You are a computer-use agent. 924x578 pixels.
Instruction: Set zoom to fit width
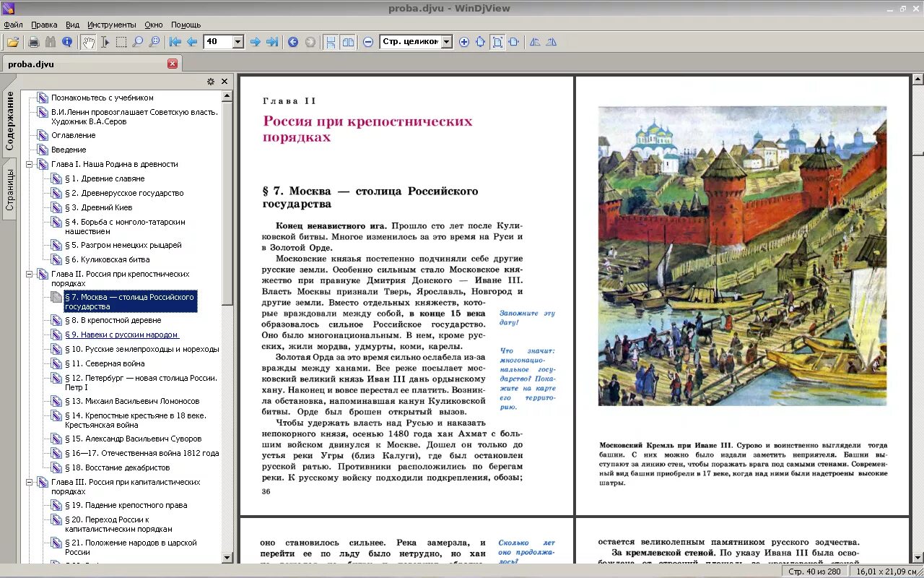click(514, 42)
